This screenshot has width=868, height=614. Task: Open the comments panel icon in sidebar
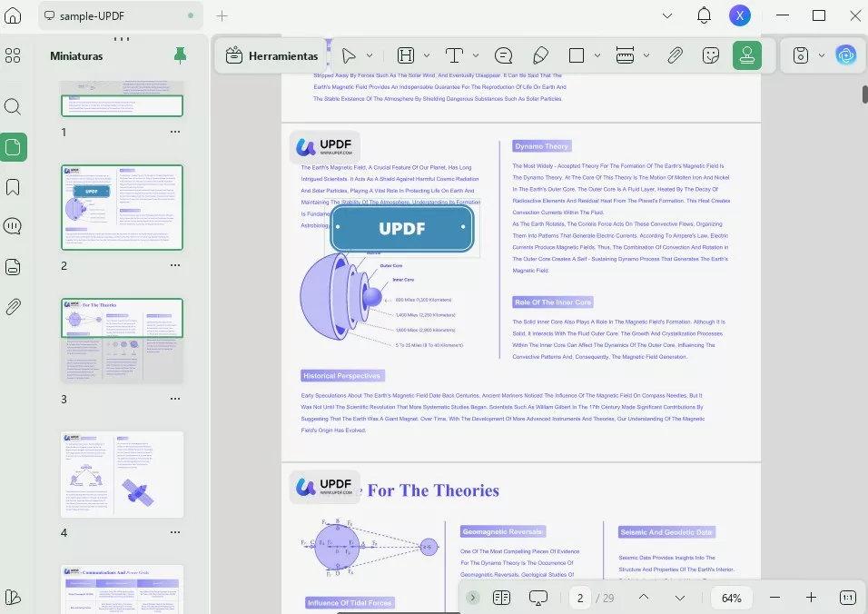pos(13,226)
